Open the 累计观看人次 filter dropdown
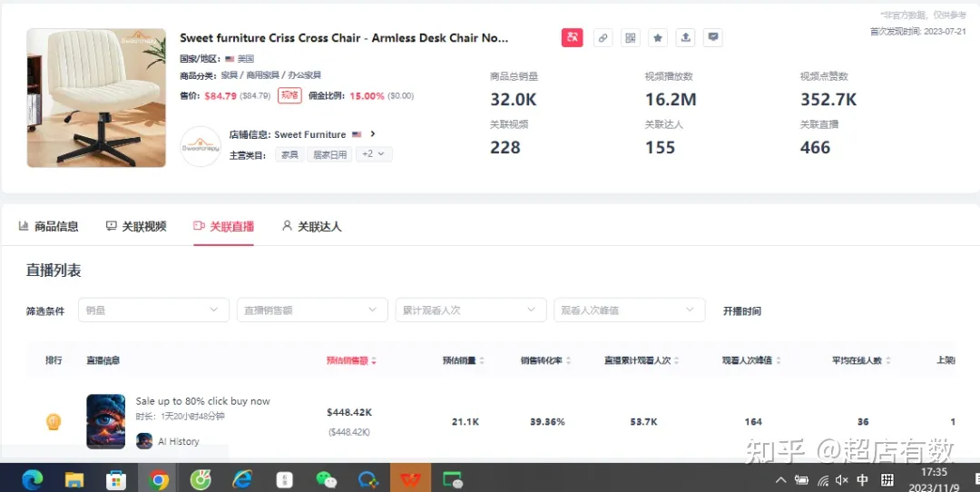Screen dimensions: 980x492 tap(471, 310)
